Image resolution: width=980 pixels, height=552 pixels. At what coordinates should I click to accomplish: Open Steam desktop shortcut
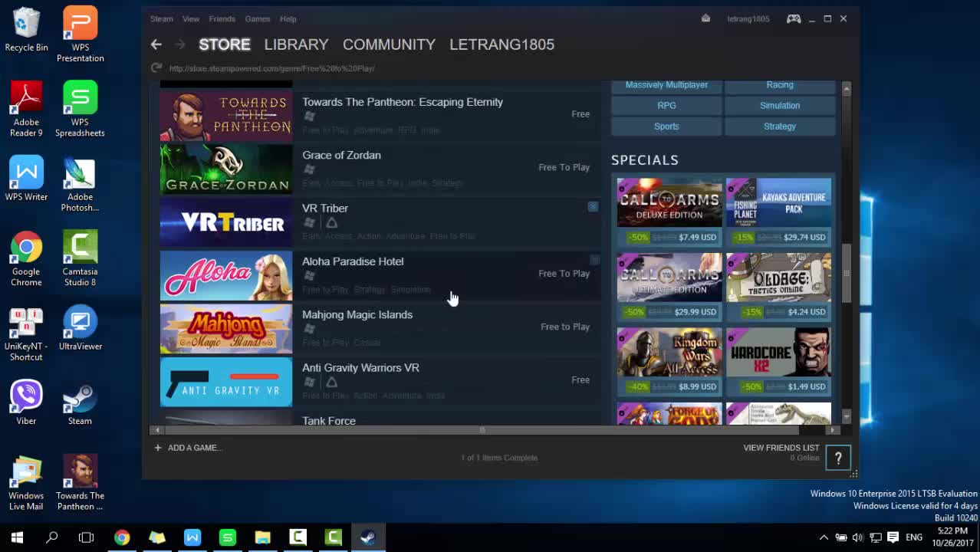click(80, 402)
